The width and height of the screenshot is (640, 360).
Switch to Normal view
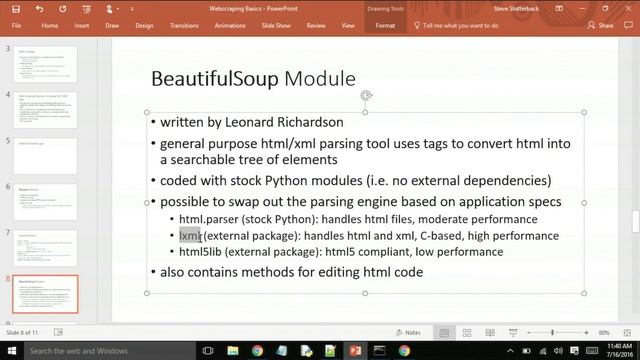[444, 333]
